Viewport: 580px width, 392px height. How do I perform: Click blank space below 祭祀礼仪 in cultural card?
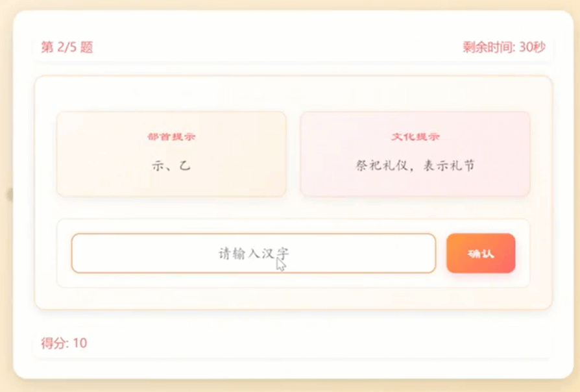coord(415,184)
